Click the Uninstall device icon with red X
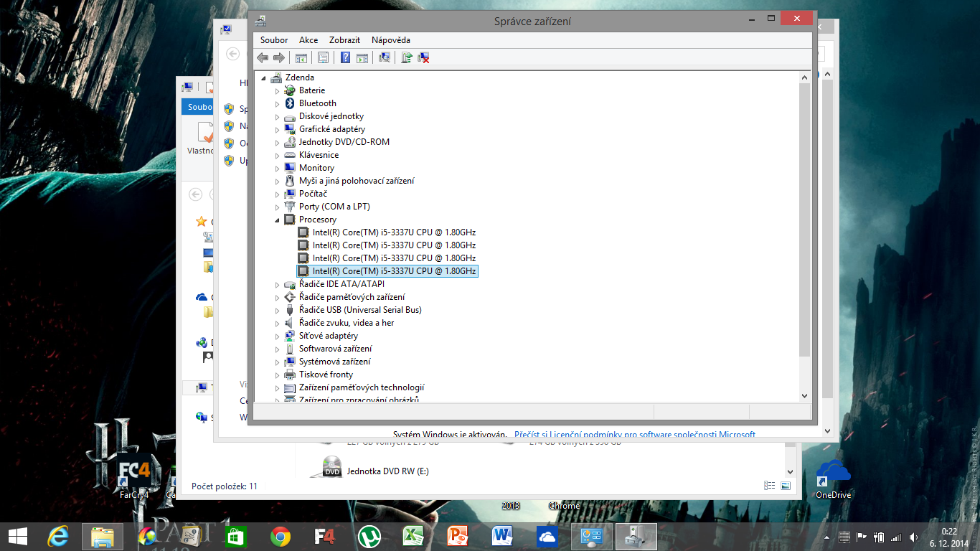The height and width of the screenshot is (551, 980). (x=424, y=58)
